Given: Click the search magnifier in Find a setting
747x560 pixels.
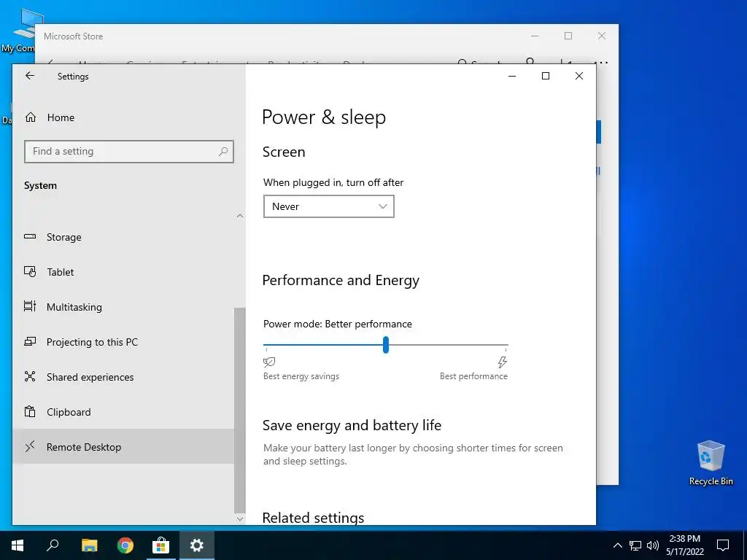Looking at the screenshot, I should 223,152.
